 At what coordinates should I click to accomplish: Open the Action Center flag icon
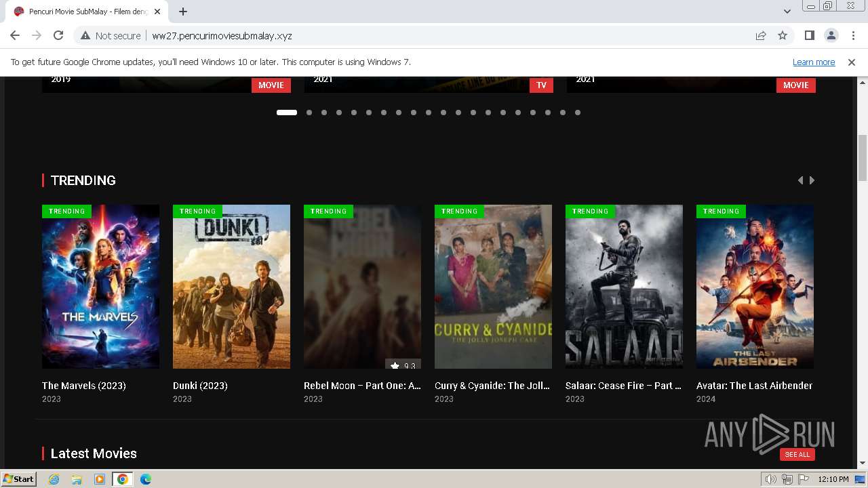[x=804, y=479]
